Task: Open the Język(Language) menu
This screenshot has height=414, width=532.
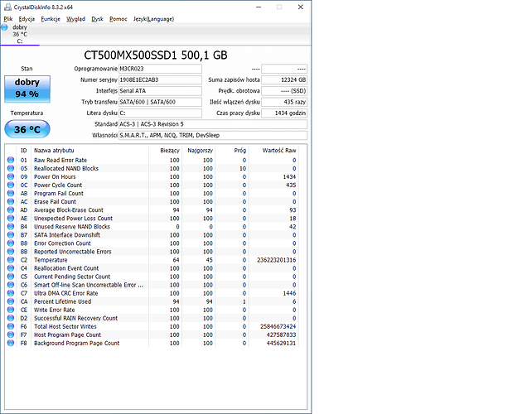Action: pyautogui.click(x=153, y=19)
